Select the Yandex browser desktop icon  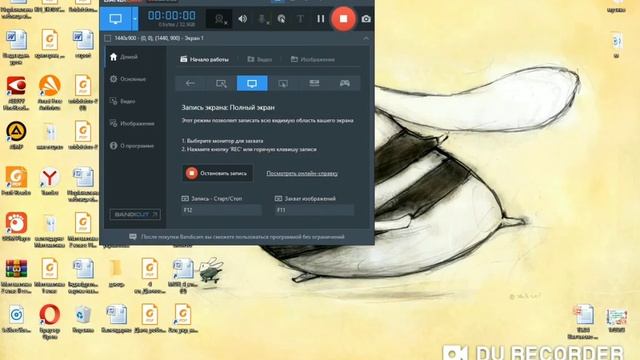50,180
